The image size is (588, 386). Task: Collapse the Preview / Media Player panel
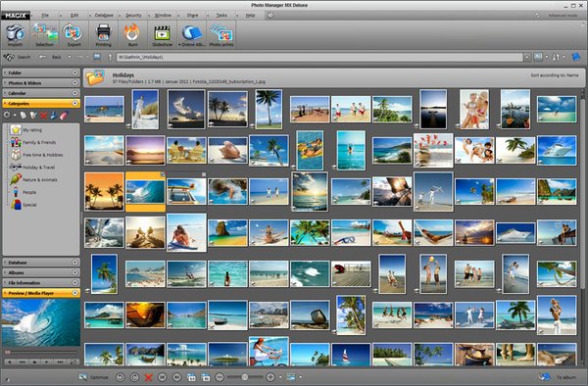click(x=75, y=293)
